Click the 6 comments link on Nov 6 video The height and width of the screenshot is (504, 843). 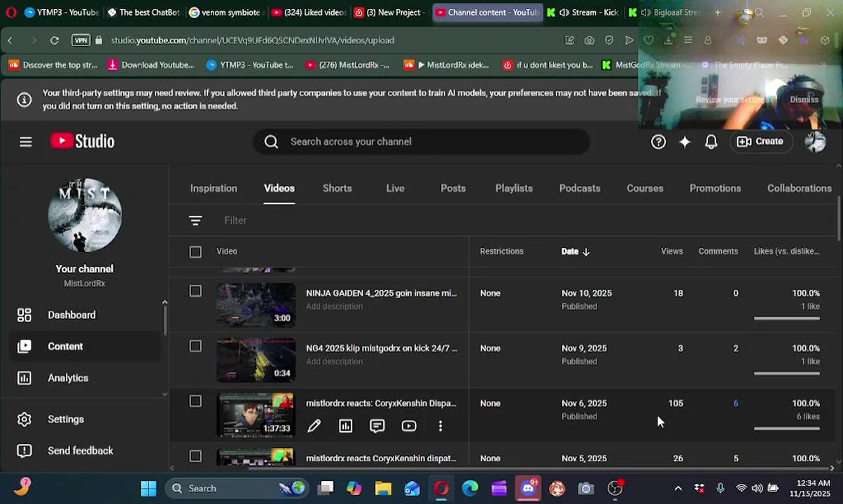tap(736, 403)
